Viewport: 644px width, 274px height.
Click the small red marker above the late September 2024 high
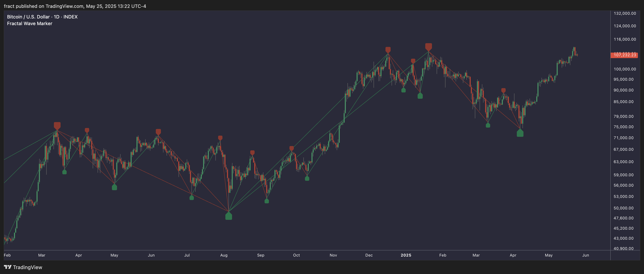click(x=291, y=149)
